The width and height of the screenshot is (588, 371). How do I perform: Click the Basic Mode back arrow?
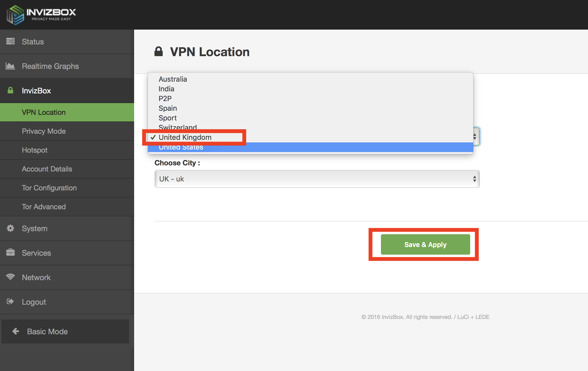(16, 331)
